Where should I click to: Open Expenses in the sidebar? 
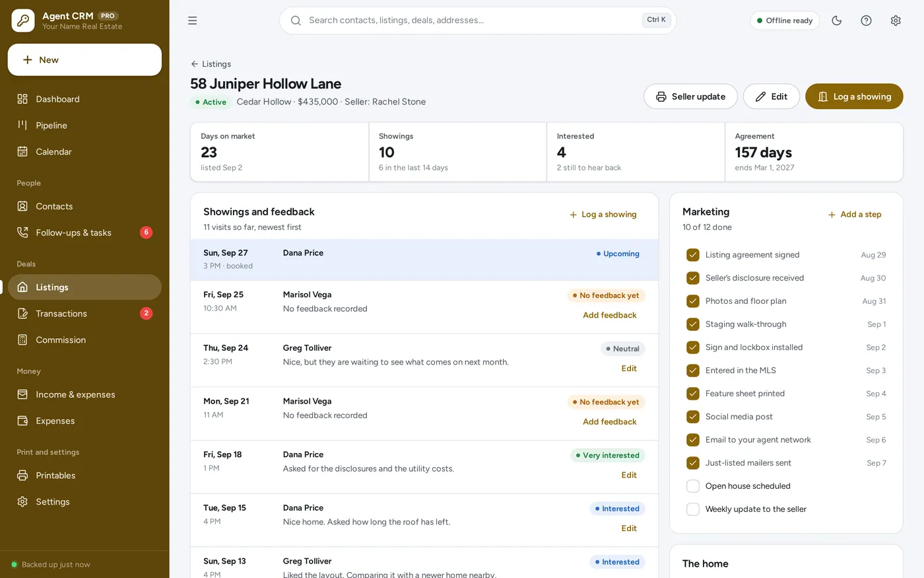click(x=84, y=421)
